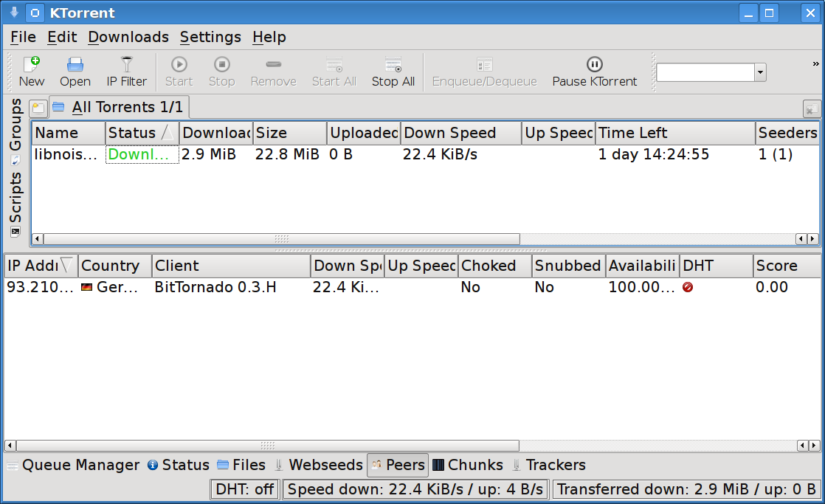Click the new group tab icon
Viewport: 825px width, 504px height.
coord(38,108)
